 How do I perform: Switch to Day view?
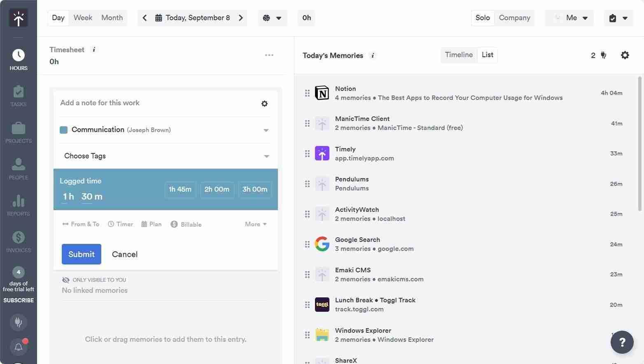58,18
